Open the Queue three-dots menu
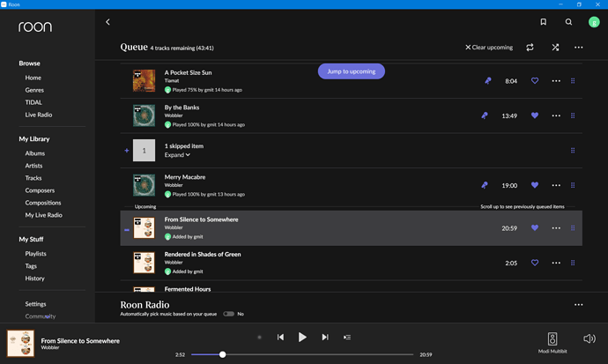This screenshot has width=608, height=364. point(578,48)
